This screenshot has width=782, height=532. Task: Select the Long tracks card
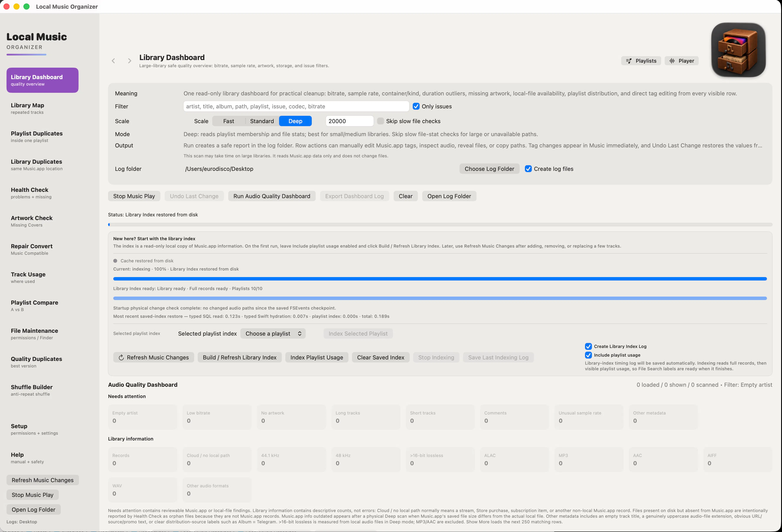pyautogui.click(x=366, y=417)
